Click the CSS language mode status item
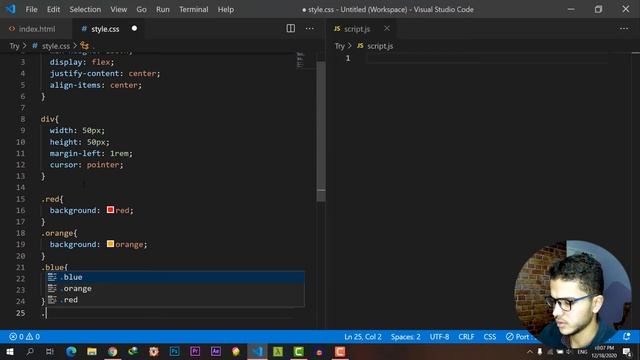Image resolution: width=640 pixels, height=360 pixels. point(489,337)
